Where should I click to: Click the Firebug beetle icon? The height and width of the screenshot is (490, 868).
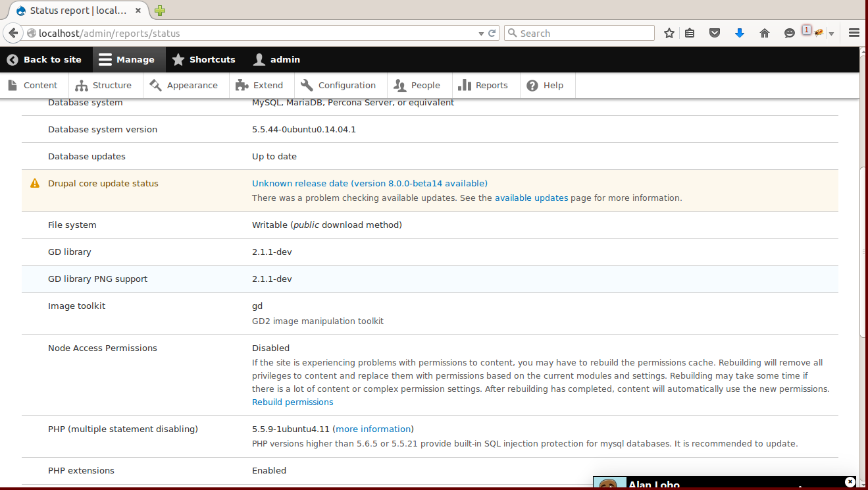[x=819, y=33]
